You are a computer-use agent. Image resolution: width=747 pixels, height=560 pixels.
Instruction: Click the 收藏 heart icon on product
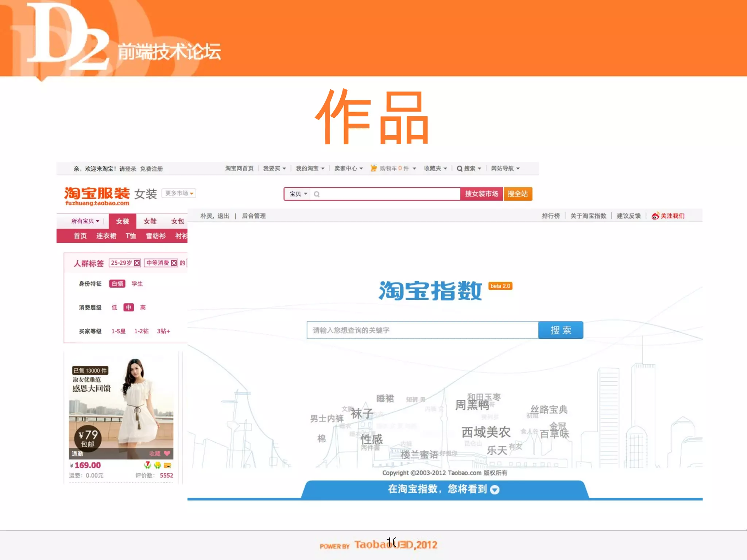[x=167, y=454]
